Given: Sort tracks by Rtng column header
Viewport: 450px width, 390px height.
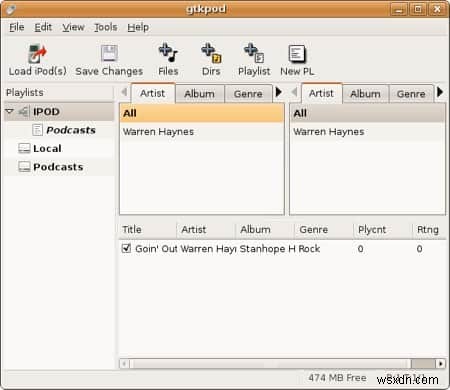Looking at the screenshot, I should (x=429, y=230).
